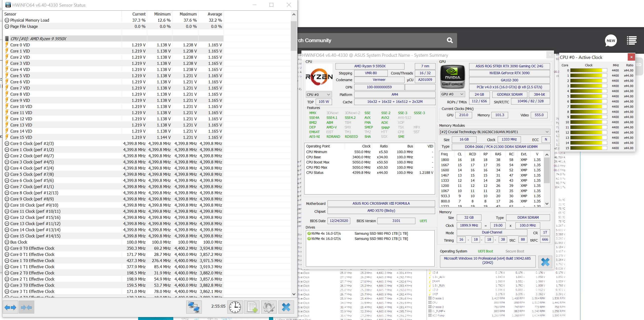Click the collapse sensor columns arrows icon
The image size is (644, 320).
click(x=26, y=307)
